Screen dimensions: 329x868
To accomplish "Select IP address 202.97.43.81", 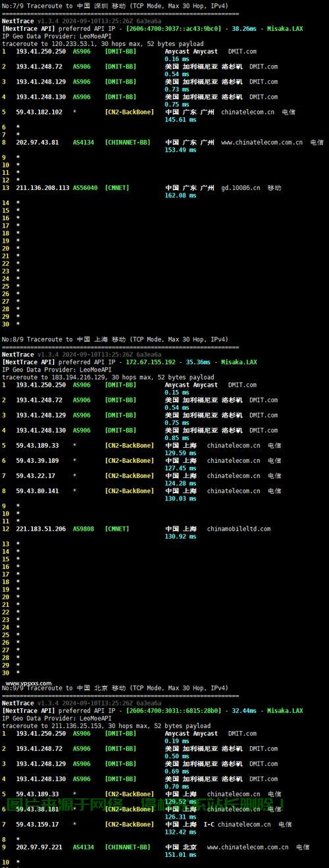I will coord(38,143).
